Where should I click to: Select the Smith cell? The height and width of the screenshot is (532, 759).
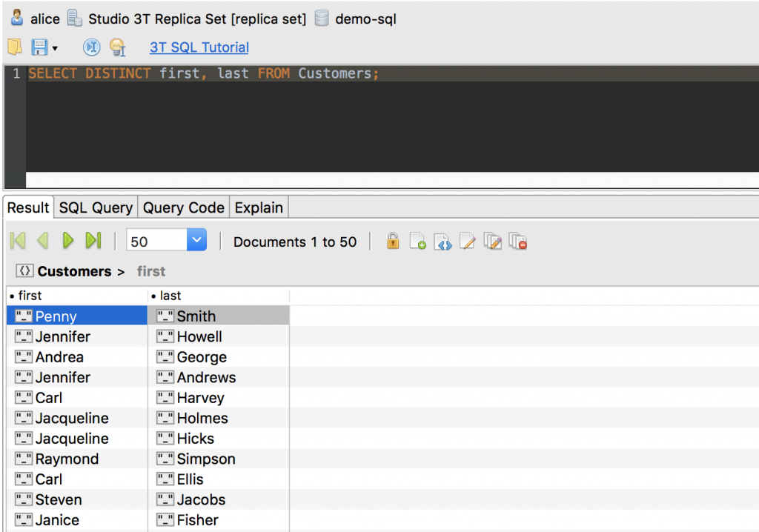tap(219, 316)
